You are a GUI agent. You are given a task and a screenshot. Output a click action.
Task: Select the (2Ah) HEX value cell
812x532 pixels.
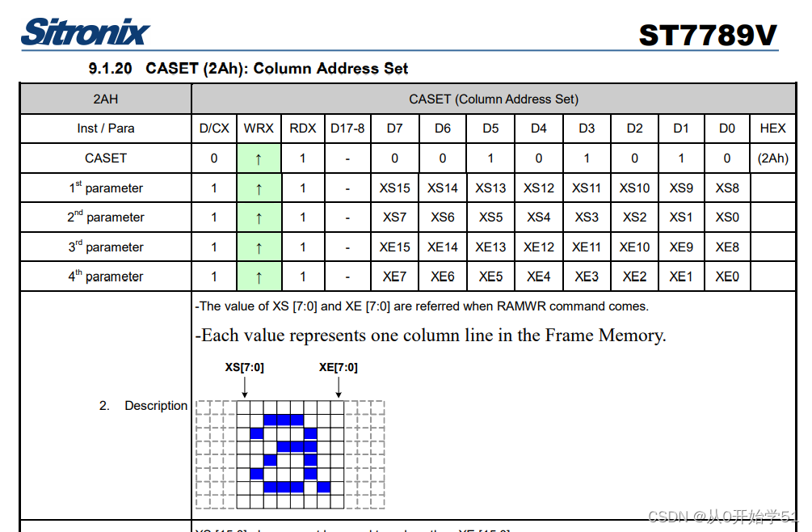772,158
